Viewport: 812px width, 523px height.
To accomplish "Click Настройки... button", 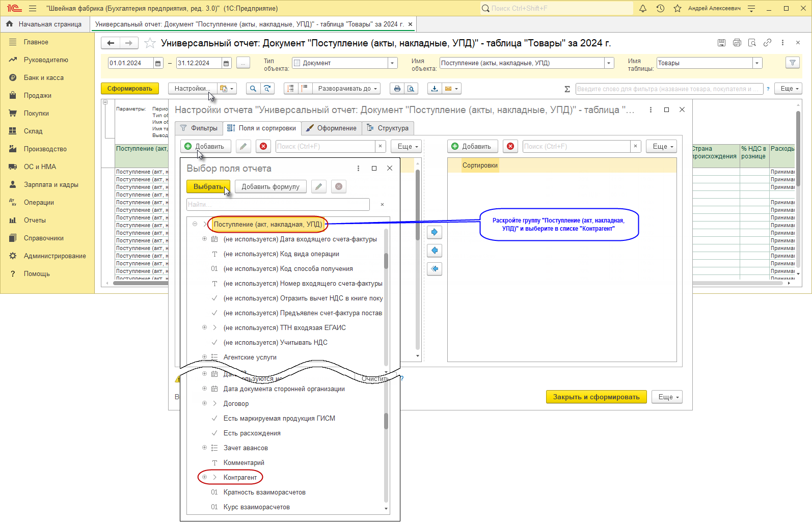I will (x=192, y=89).
